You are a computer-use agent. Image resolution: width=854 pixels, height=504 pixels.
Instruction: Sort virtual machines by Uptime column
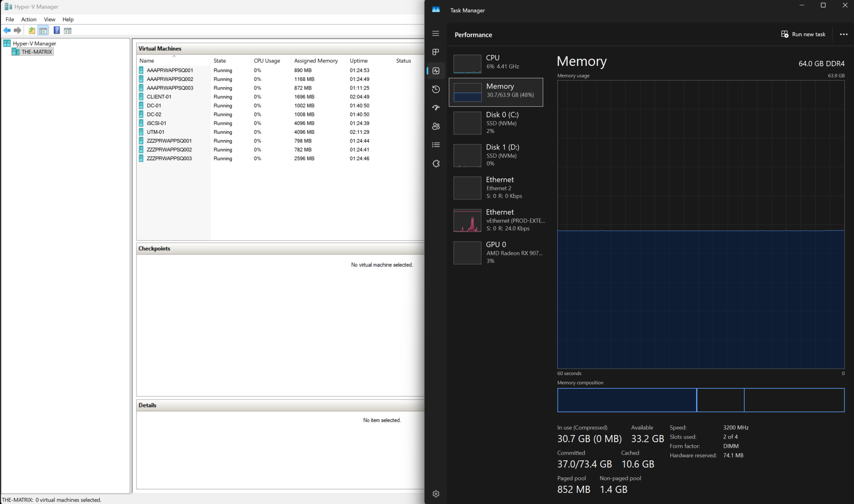point(370,60)
